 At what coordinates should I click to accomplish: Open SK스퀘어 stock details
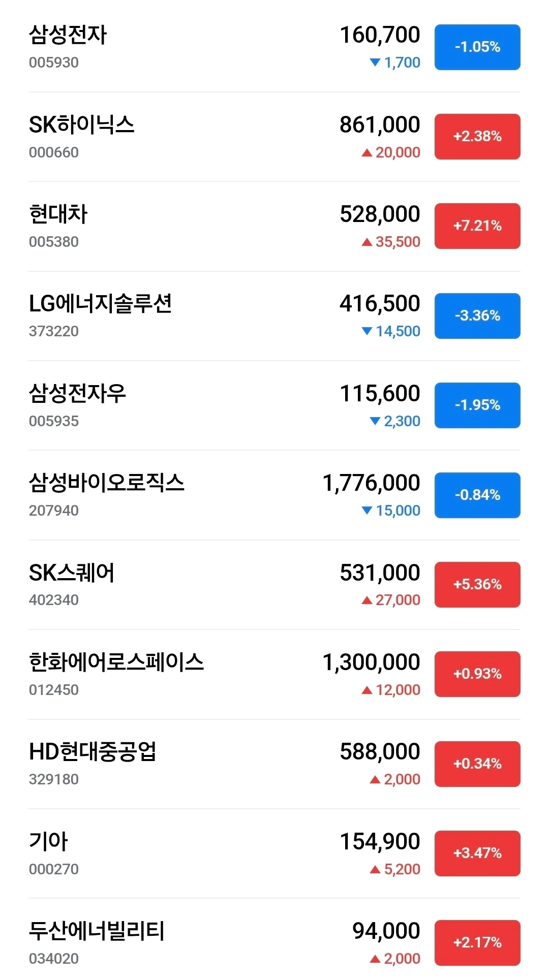click(x=274, y=585)
